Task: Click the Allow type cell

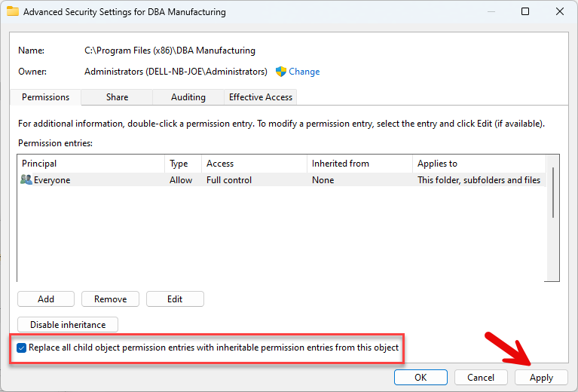Action: (x=181, y=180)
